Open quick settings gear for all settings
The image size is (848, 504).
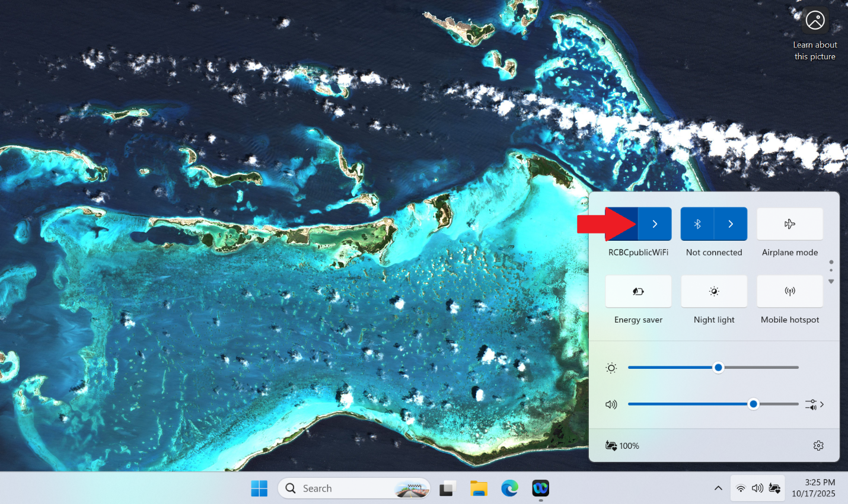[818, 445]
